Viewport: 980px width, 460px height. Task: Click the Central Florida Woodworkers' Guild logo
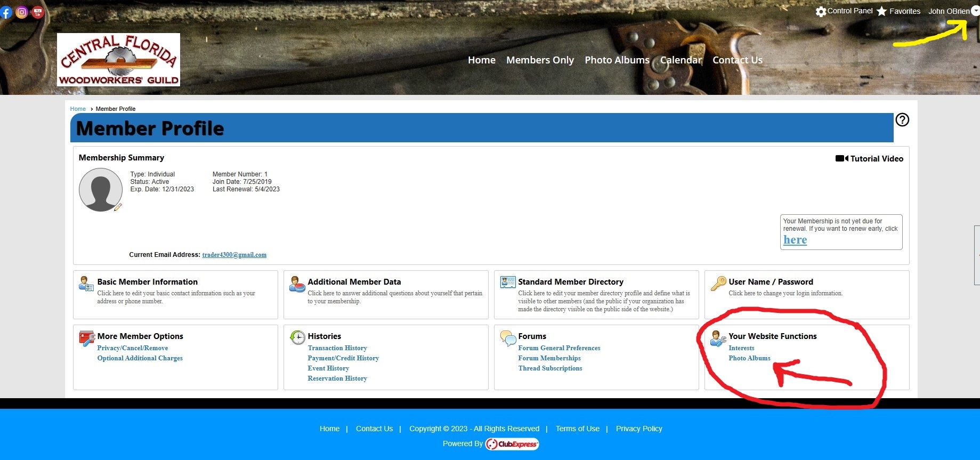(x=118, y=60)
